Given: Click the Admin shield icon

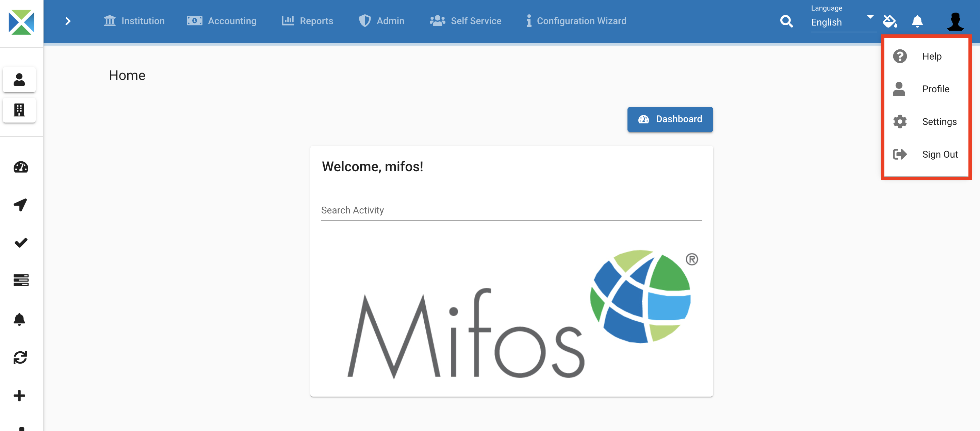Looking at the screenshot, I should click(x=364, y=20).
